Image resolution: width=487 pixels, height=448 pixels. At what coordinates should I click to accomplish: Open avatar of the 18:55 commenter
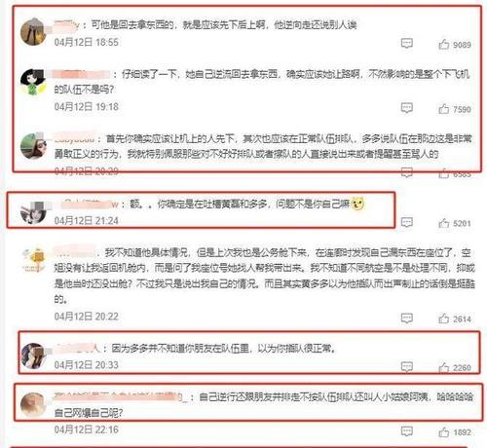click(x=33, y=32)
